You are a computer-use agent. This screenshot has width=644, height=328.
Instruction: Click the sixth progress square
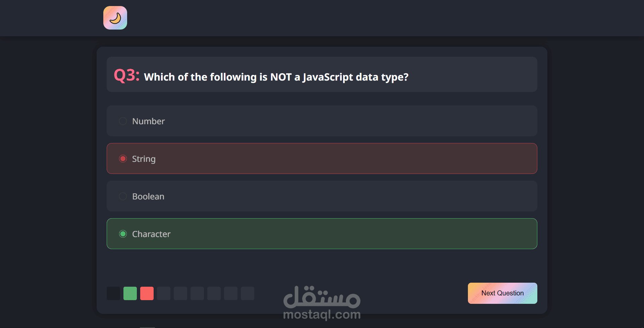pyautogui.click(x=197, y=293)
